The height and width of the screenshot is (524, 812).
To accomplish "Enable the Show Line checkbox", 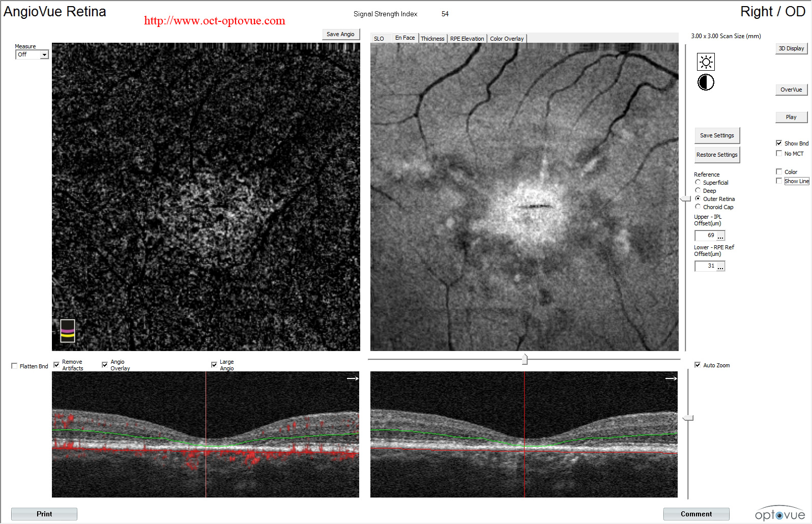I will pyautogui.click(x=779, y=181).
